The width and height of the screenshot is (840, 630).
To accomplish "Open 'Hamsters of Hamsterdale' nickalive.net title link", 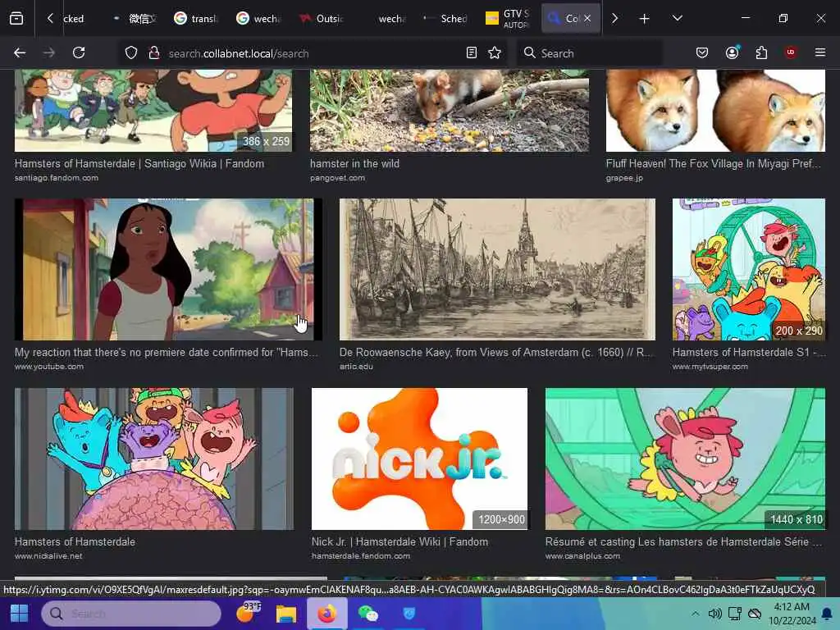I will (75, 542).
